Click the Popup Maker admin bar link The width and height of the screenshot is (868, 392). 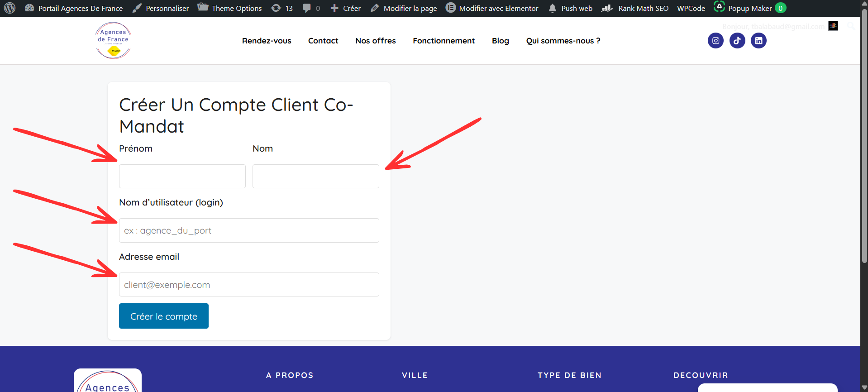click(x=750, y=8)
